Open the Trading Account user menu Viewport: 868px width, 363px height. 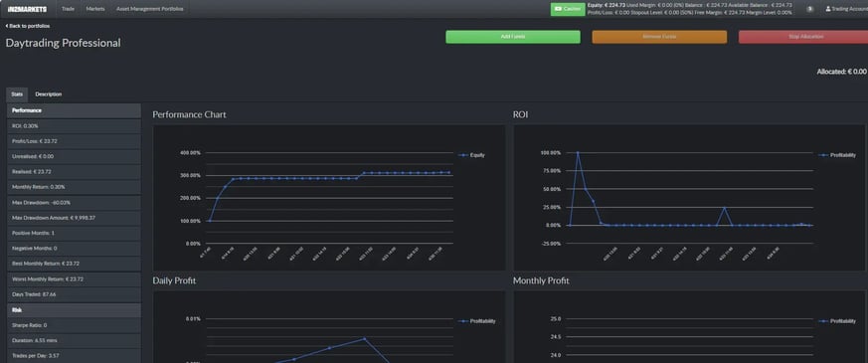[x=846, y=9]
